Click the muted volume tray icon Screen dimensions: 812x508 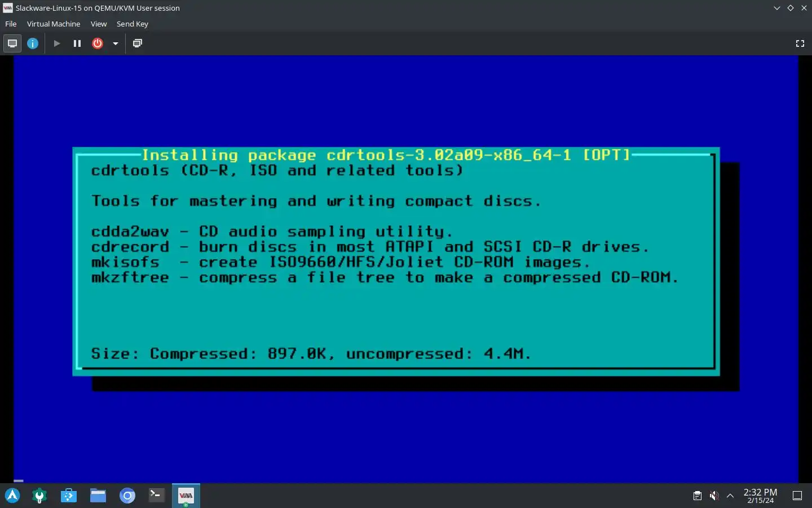[x=714, y=496]
